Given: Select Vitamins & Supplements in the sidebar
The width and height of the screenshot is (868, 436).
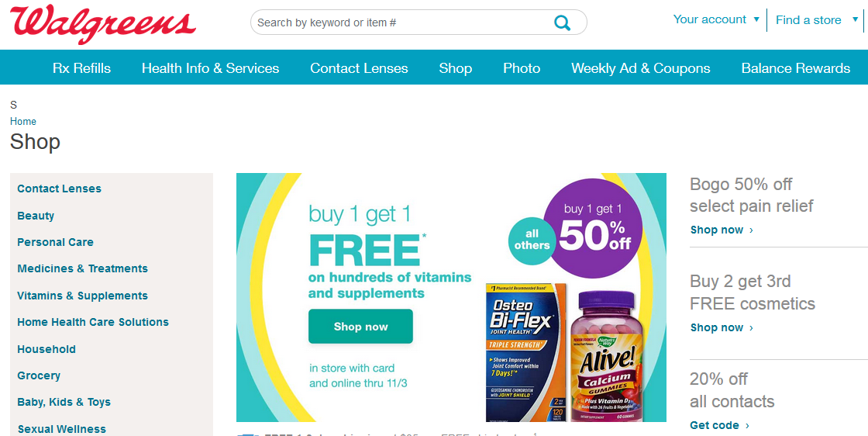Looking at the screenshot, I should pos(82,296).
